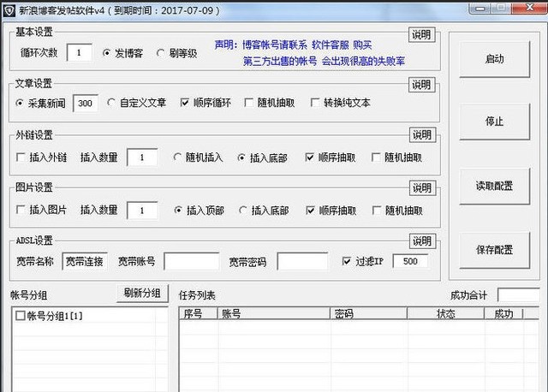Image resolution: width=548 pixels, height=392 pixels.
Task: Open 说明 for ADSL设置
Action: click(422, 241)
